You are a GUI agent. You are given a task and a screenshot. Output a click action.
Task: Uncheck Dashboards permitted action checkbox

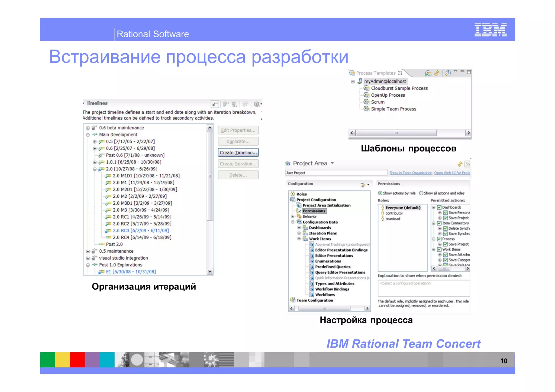[439, 207]
